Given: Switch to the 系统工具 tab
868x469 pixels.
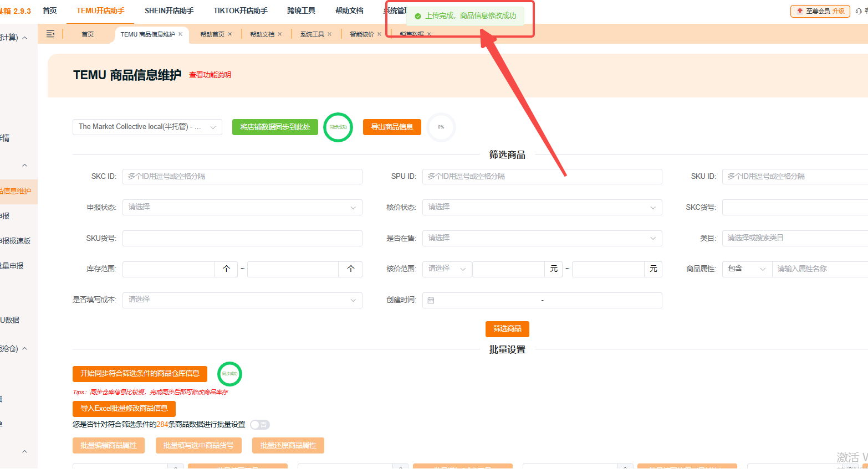Looking at the screenshot, I should tap(312, 34).
